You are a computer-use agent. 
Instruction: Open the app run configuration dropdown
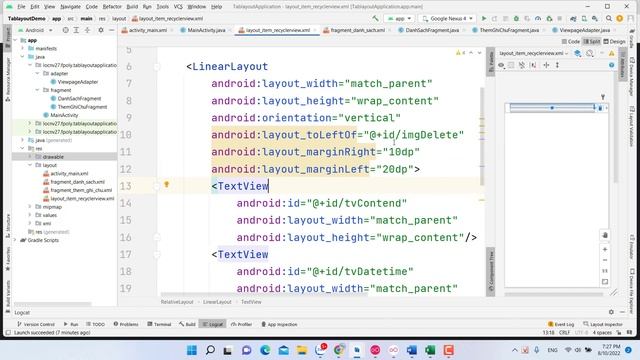coord(400,18)
